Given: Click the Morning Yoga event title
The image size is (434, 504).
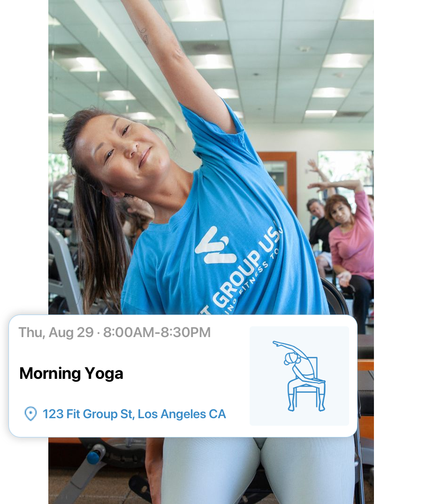Looking at the screenshot, I should coord(71,374).
